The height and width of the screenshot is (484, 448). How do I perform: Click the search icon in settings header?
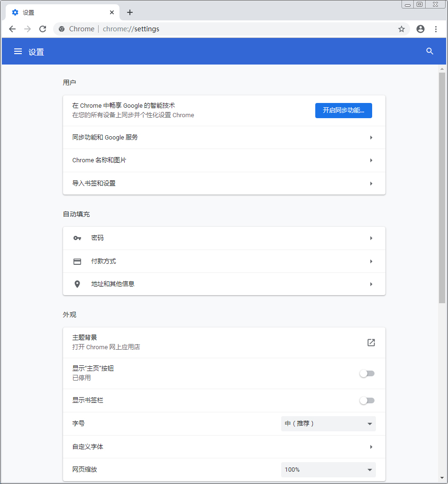pyautogui.click(x=430, y=51)
